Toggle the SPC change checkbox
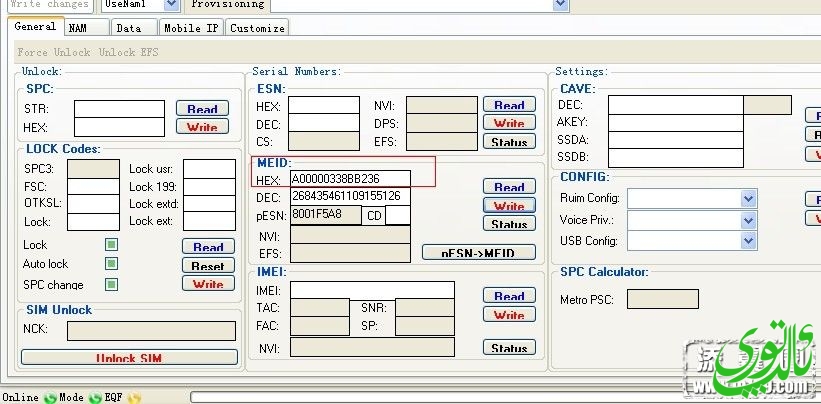The width and height of the screenshot is (821, 404). pos(111,284)
